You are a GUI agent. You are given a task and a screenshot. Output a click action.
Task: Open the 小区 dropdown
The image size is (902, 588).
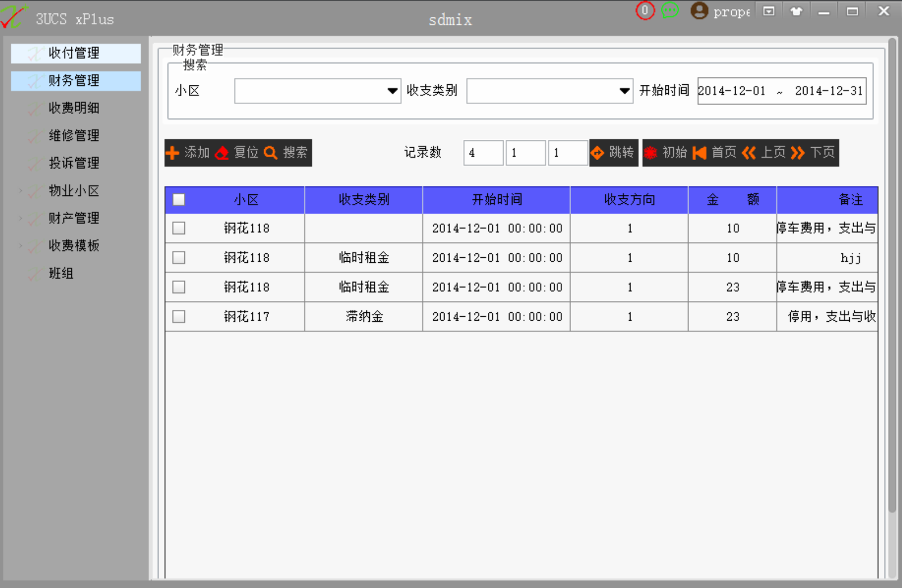click(392, 90)
